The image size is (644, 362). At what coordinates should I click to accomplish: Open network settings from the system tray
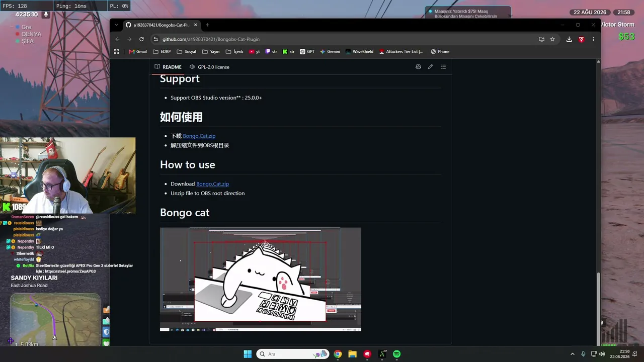click(594, 354)
